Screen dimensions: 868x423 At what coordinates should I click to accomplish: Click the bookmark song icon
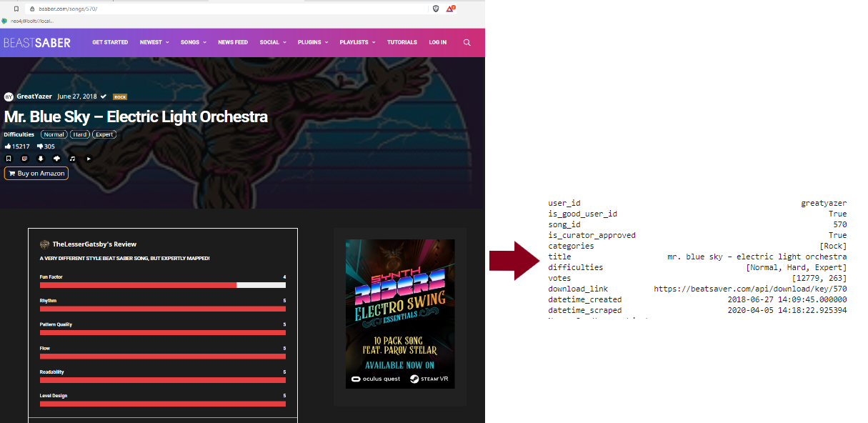[x=9, y=159]
